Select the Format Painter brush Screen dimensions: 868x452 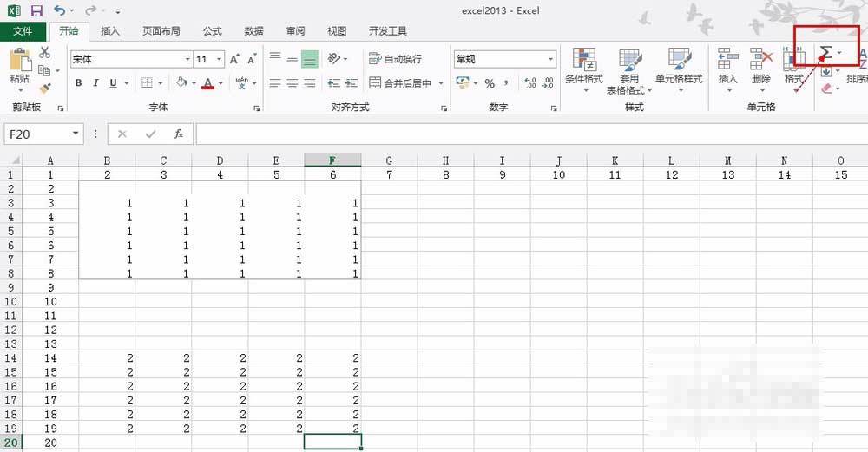[45, 88]
